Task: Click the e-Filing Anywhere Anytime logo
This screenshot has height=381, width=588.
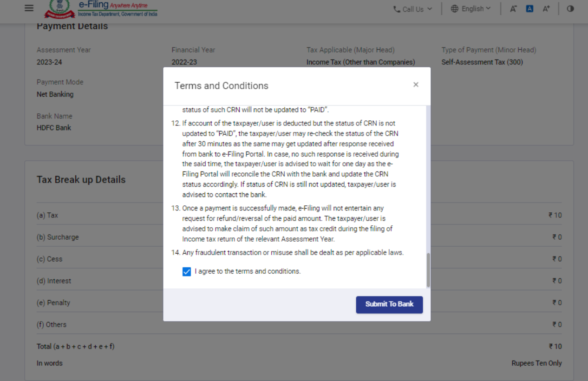Action: 118,8
